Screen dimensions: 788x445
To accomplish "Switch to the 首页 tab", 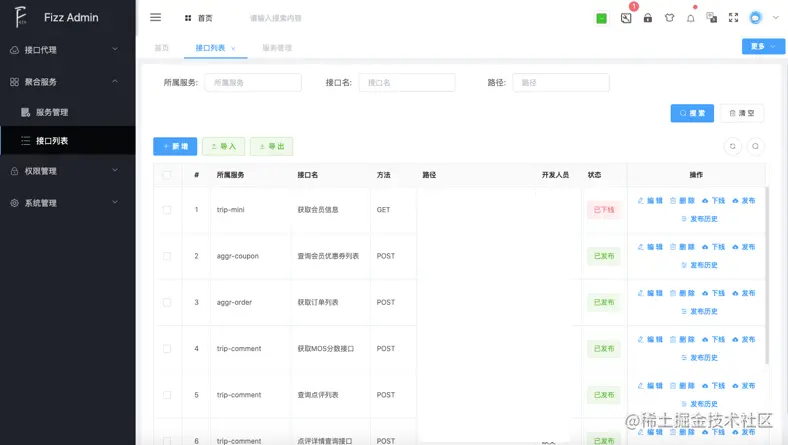I will (x=161, y=48).
